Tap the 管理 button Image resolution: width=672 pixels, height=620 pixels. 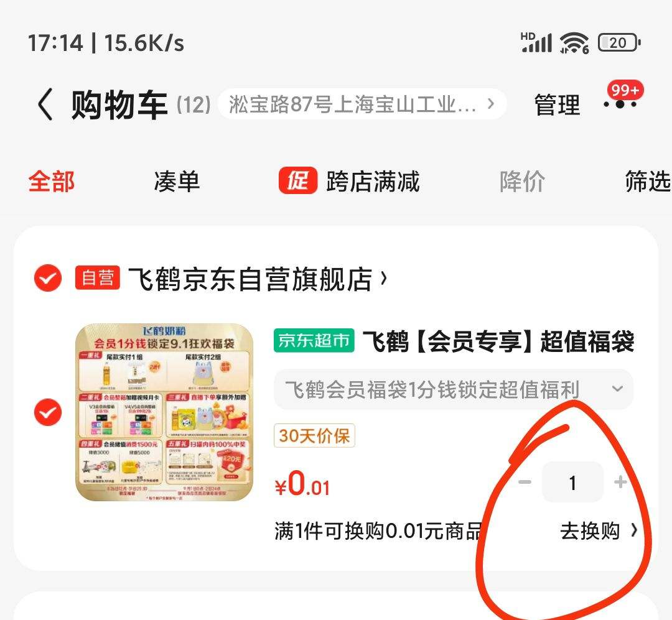pyautogui.click(x=557, y=105)
